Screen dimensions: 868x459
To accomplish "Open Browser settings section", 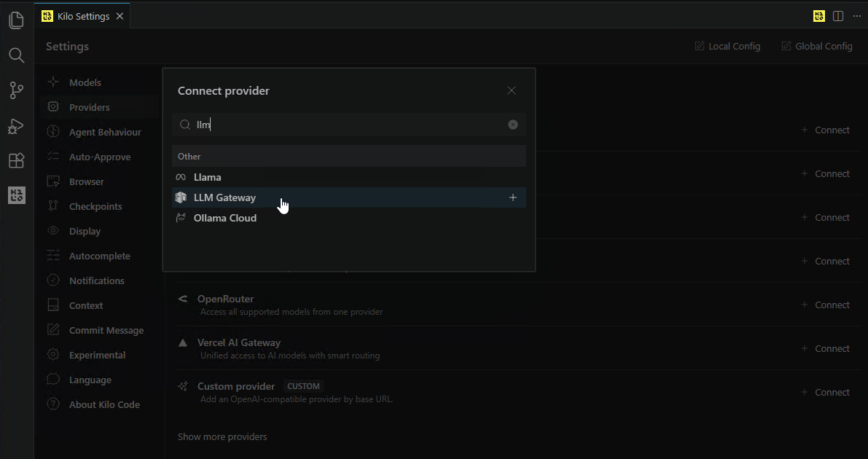I will (100, 181).
